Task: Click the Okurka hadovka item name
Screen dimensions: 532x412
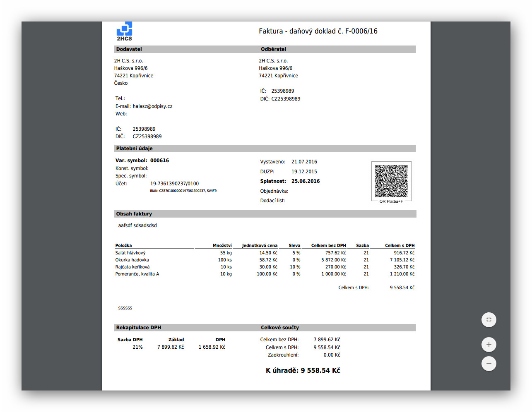Action: 132,260
